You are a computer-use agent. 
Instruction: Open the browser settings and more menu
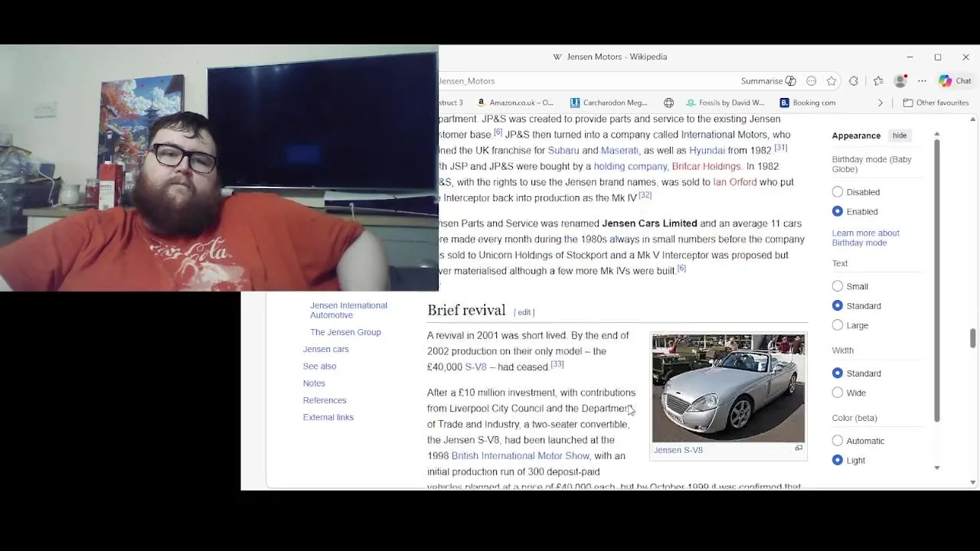point(922,81)
